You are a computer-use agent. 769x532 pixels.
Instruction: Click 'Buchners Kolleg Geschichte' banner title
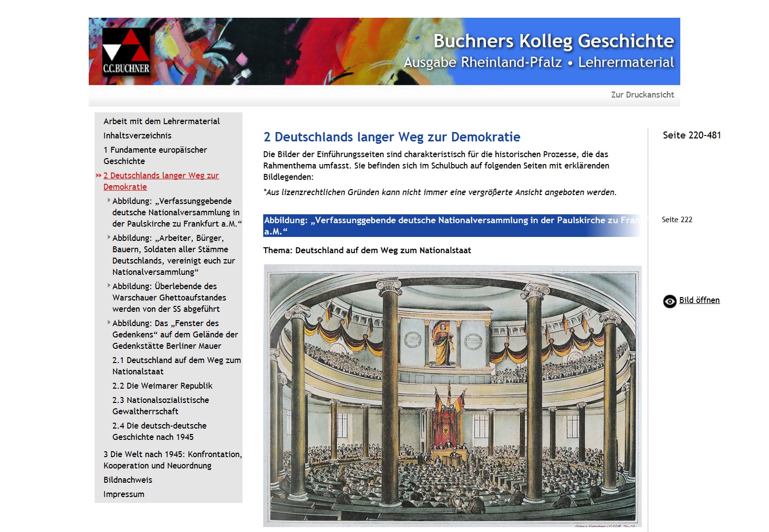coord(554,40)
